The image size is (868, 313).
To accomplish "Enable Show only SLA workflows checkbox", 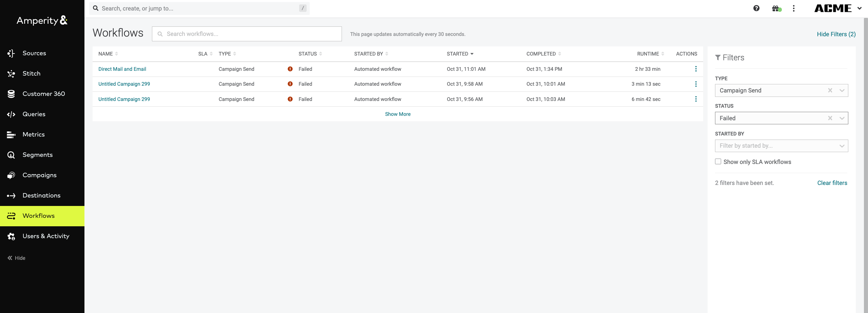I will tap(718, 162).
